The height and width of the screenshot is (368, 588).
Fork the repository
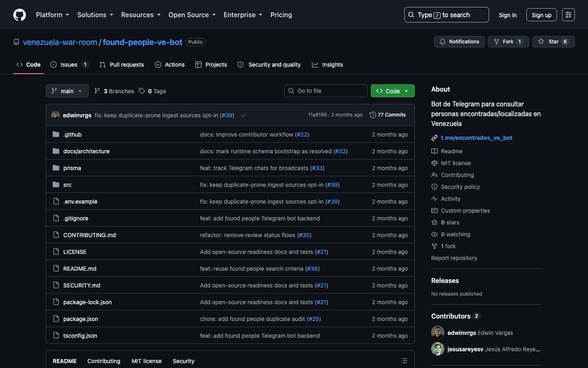(x=508, y=42)
